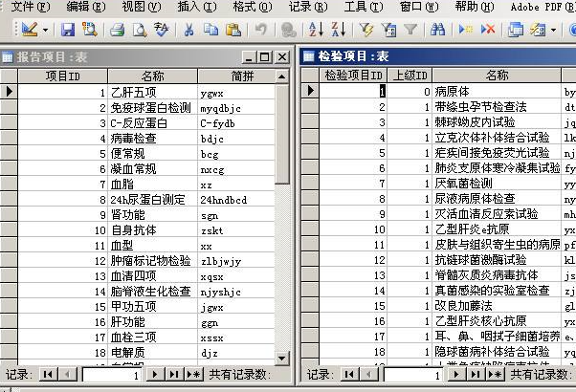Select row selector of 肾功能 row
The height and width of the screenshot is (392, 576).
click(x=9, y=215)
